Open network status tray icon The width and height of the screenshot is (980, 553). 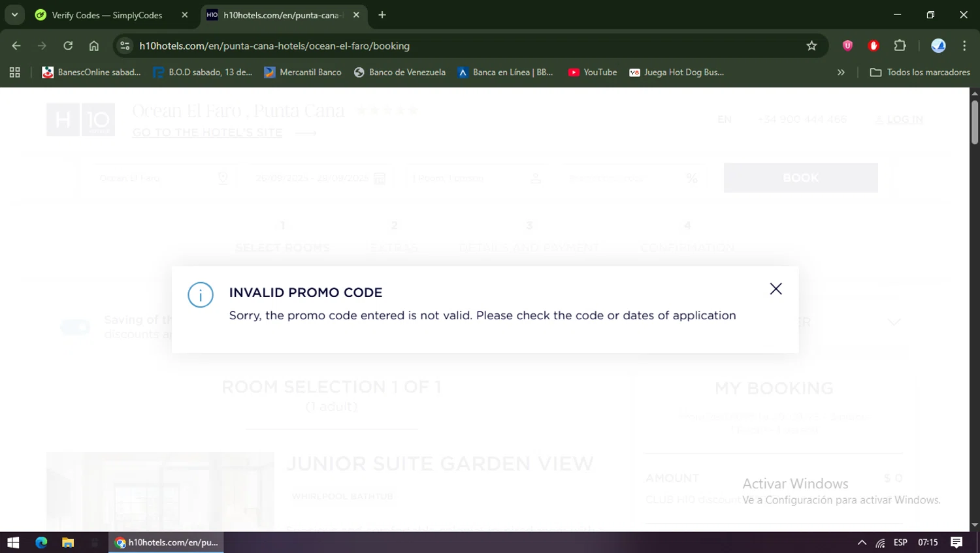(881, 543)
